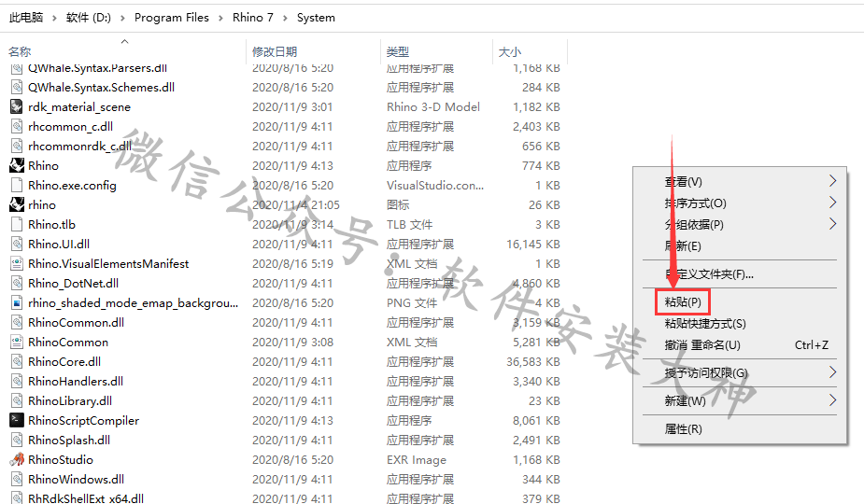Image resolution: width=864 pixels, height=504 pixels.
Task: Click the Rhino.VisualElementsManifest XML icon
Action: (17, 264)
